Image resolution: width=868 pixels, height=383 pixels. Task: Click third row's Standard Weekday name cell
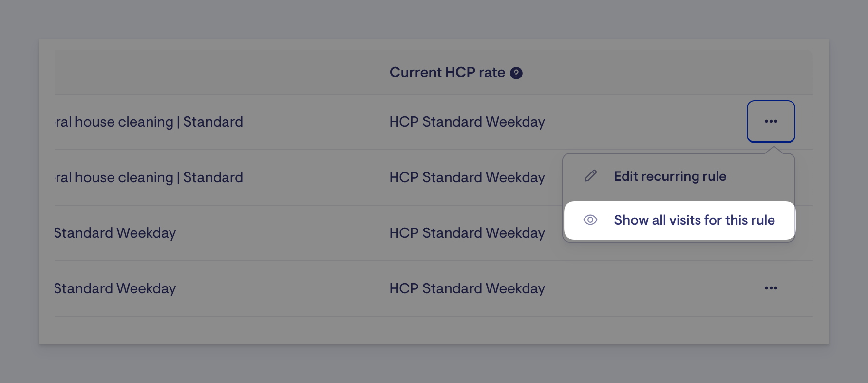click(115, 233)
